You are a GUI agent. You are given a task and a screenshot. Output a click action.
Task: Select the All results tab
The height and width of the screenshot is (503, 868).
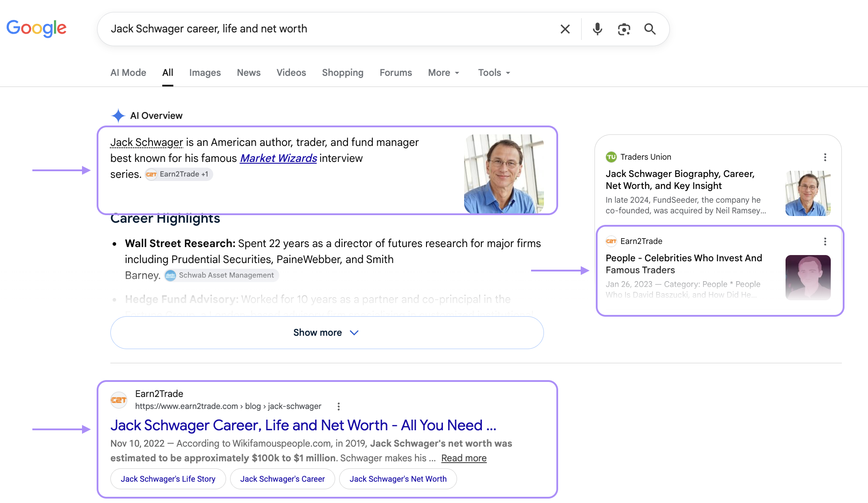point(168,73)
